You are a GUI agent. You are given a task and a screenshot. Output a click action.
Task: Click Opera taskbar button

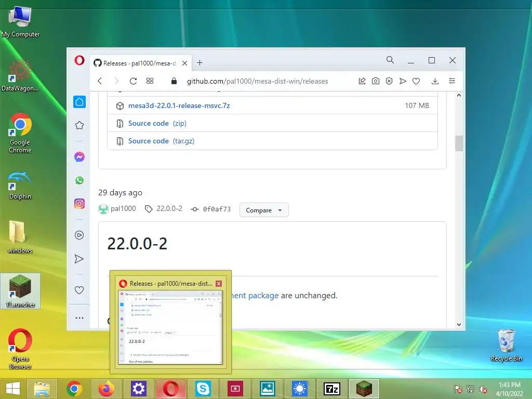tap(170, 389)
